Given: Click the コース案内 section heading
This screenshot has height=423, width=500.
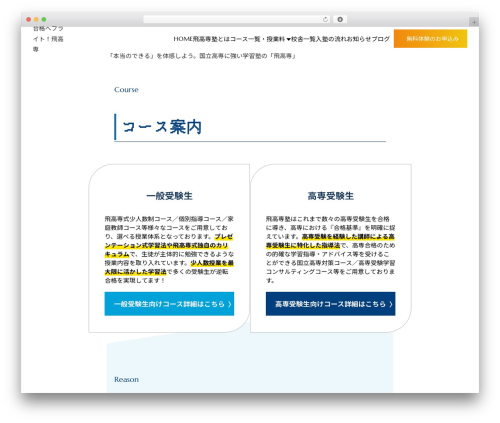Looking at the screenshot, I should pyautogui.click(x=162, y=127).
